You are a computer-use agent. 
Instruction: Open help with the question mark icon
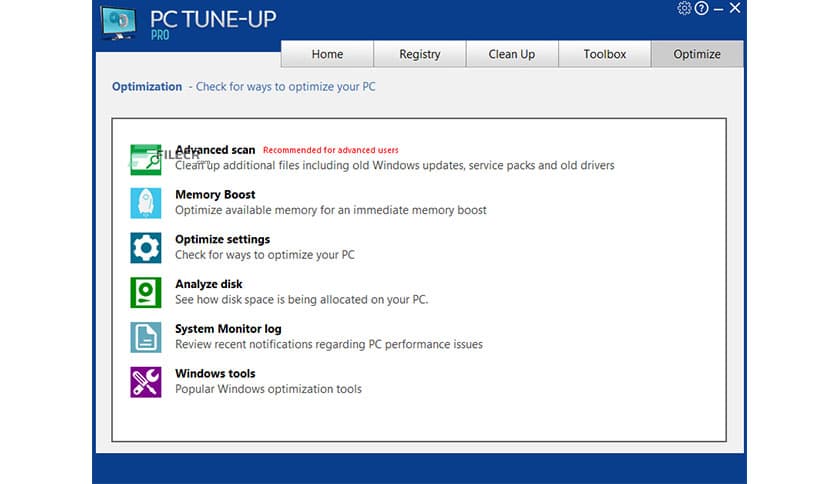coord(702,8)
